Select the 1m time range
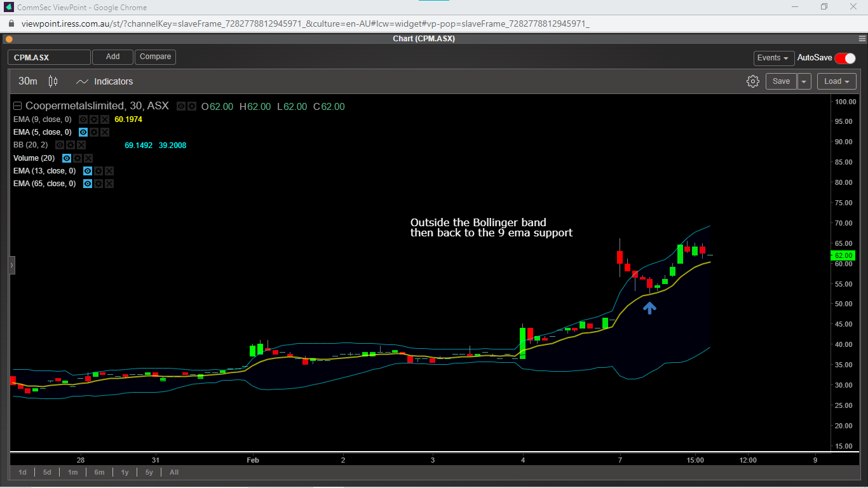This screenshot has width=868, height=488. [73, 472]
